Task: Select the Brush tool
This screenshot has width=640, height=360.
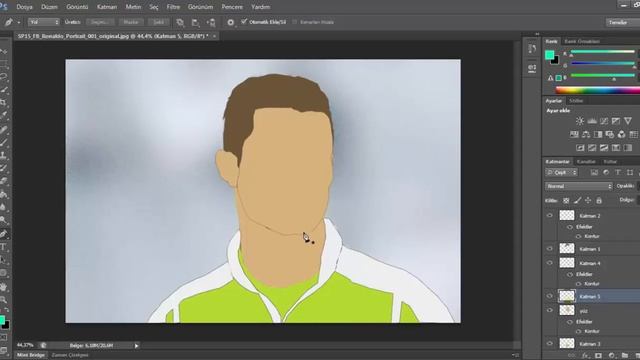Action: pyautogui.click(x=4, y=142)
